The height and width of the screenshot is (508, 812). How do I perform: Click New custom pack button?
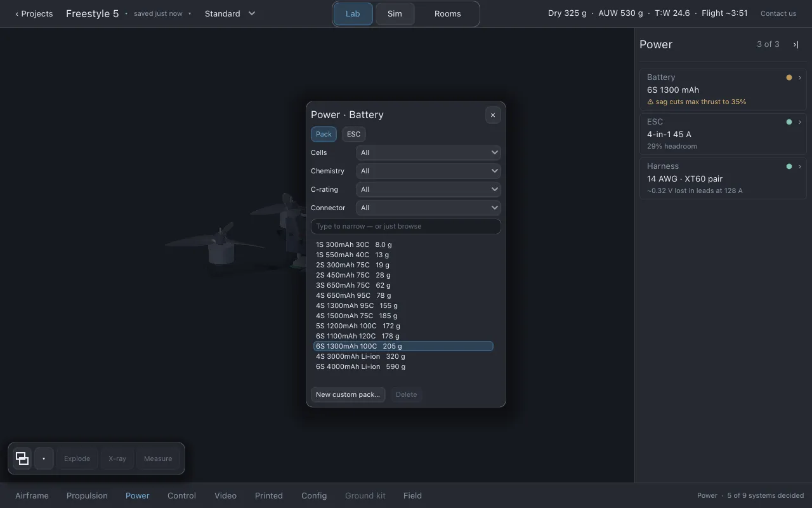348,394
